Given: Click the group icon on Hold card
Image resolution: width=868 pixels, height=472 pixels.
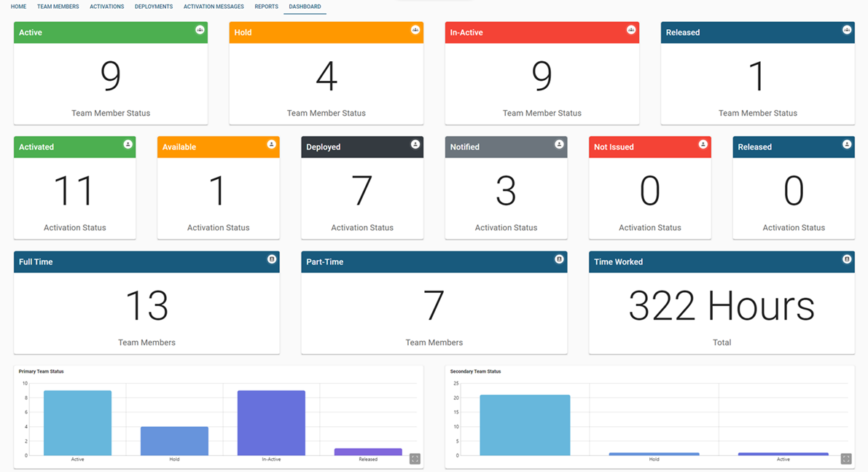Looking at the screenshot, I should coord(415,30).
